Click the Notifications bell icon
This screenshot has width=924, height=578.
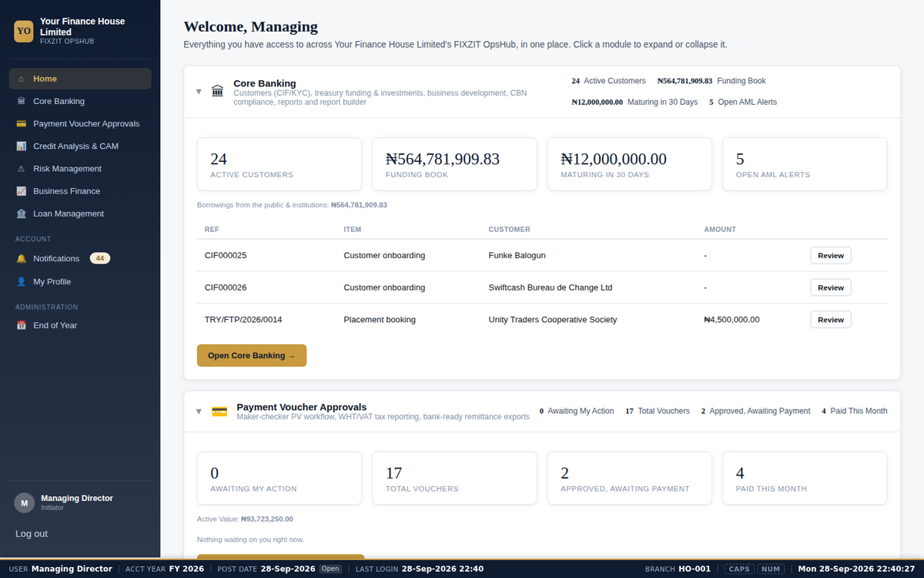(x=21, y=259)
